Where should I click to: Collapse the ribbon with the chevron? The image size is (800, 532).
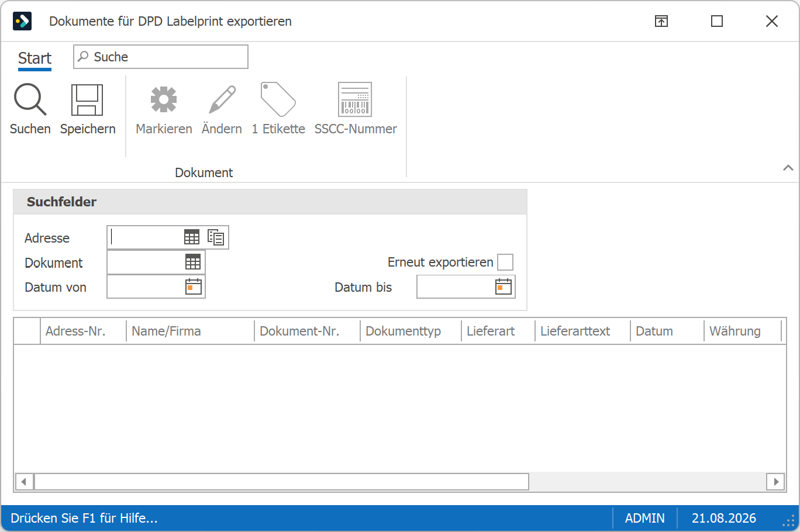[x=788, y=168]
